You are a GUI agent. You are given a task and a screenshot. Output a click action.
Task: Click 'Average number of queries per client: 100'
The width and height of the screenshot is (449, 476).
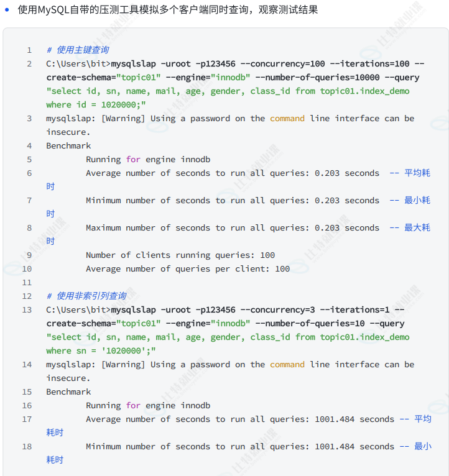click(x=188, y=268)
